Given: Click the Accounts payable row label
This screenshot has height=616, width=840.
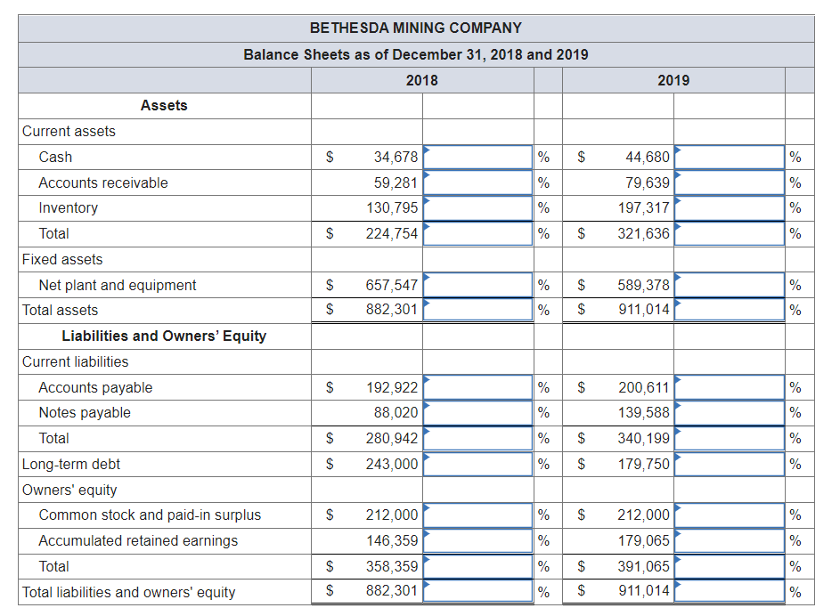Looking at the screenshot, I should tap(95, 387).
